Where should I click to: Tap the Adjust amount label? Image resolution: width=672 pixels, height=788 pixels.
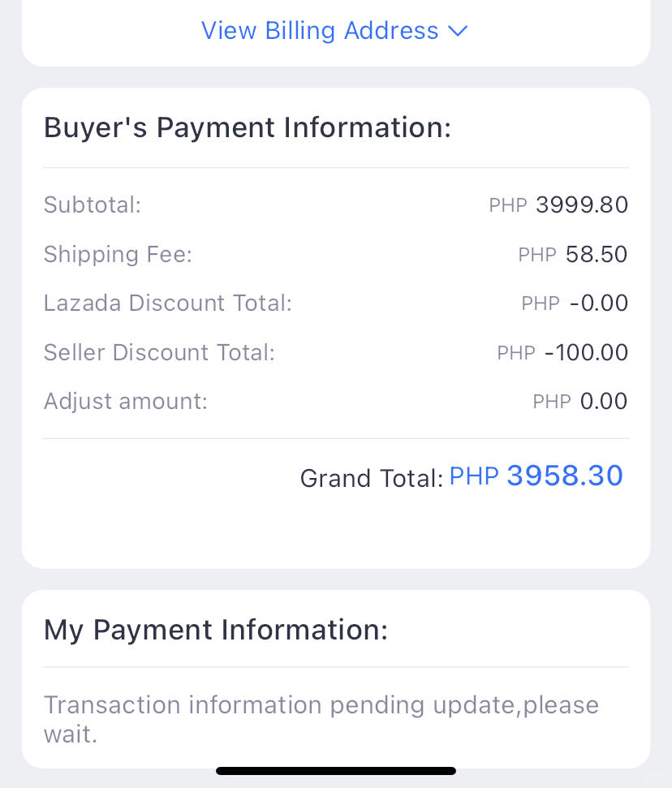click(x=126, y=402)
